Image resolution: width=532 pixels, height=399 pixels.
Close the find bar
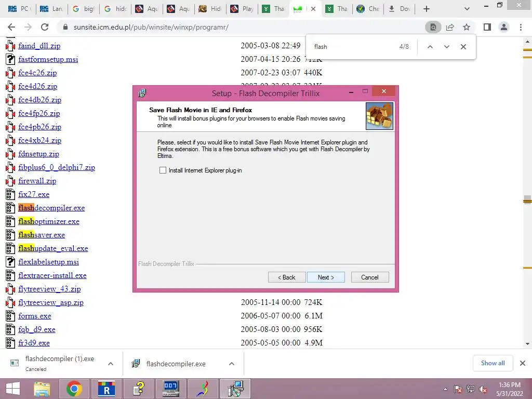point(463,47)
